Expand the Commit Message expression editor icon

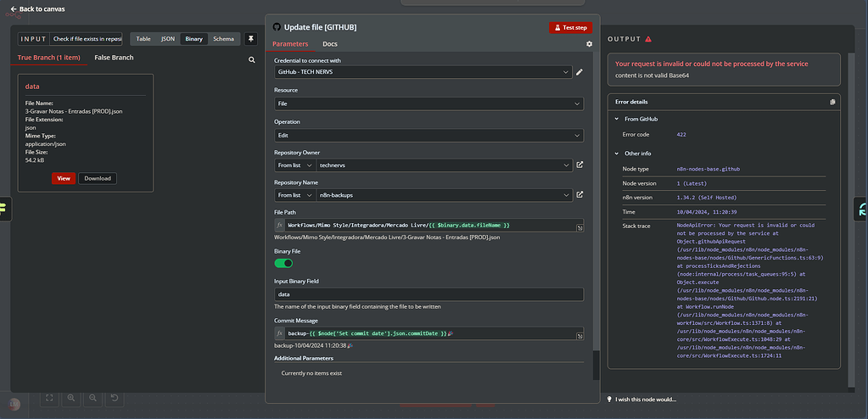click(x=580, y=336)
